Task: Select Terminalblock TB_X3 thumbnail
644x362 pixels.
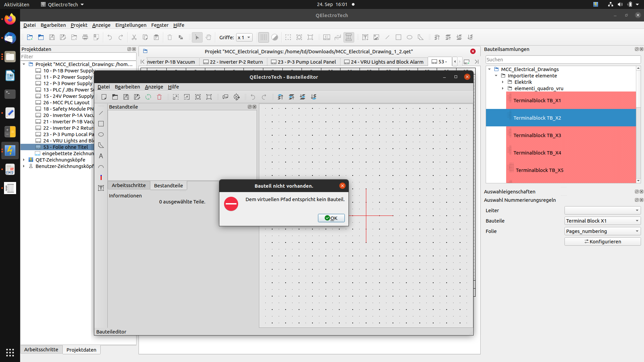Action: click(537, 135)
